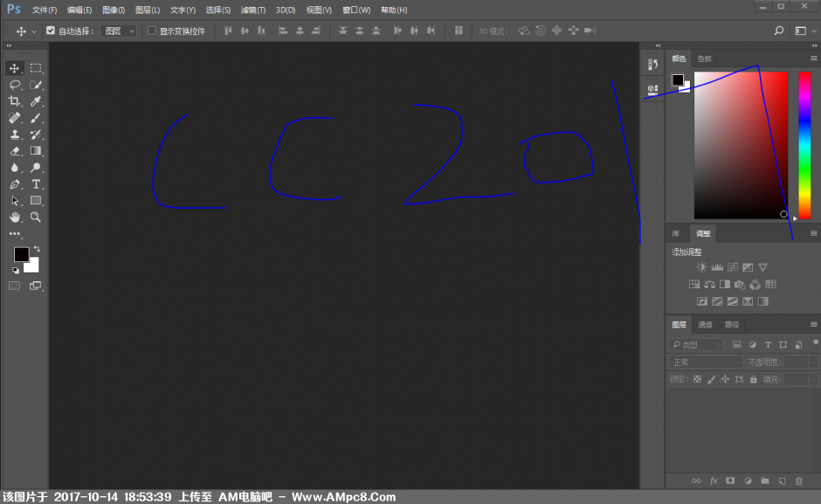
Task: Change the screen mode icon in toolbox
Action: (36, 286)
